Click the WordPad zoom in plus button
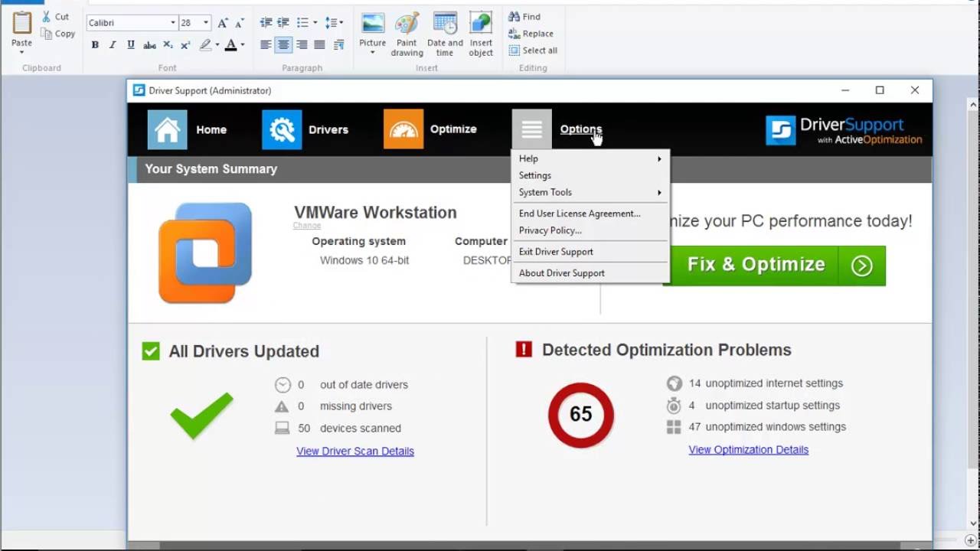Viewport: 980px width, 551px height. pyautogui.click(x=970, y=540)
